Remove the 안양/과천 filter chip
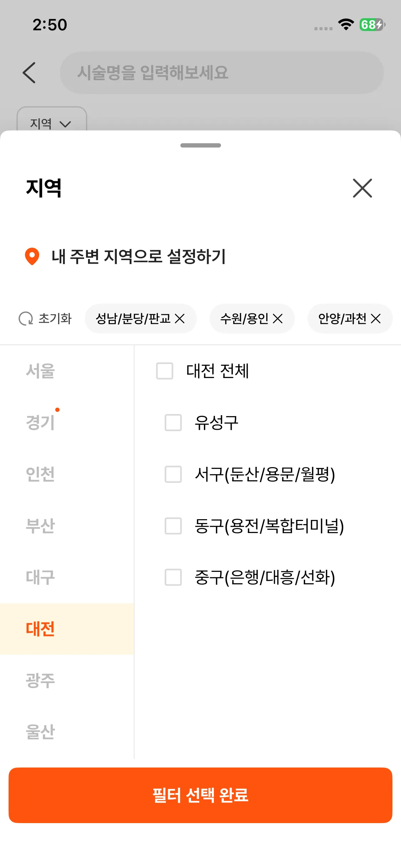401x868 pixels. point(376,319)
